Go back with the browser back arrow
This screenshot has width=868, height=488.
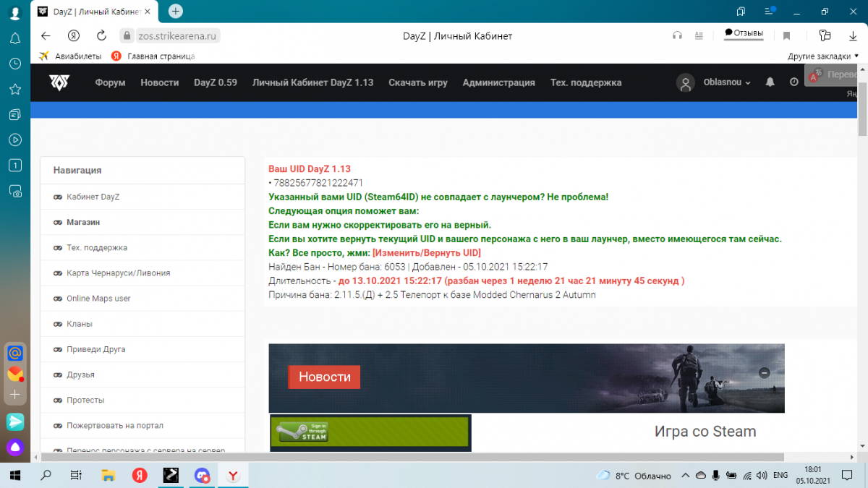pos(46,35)
